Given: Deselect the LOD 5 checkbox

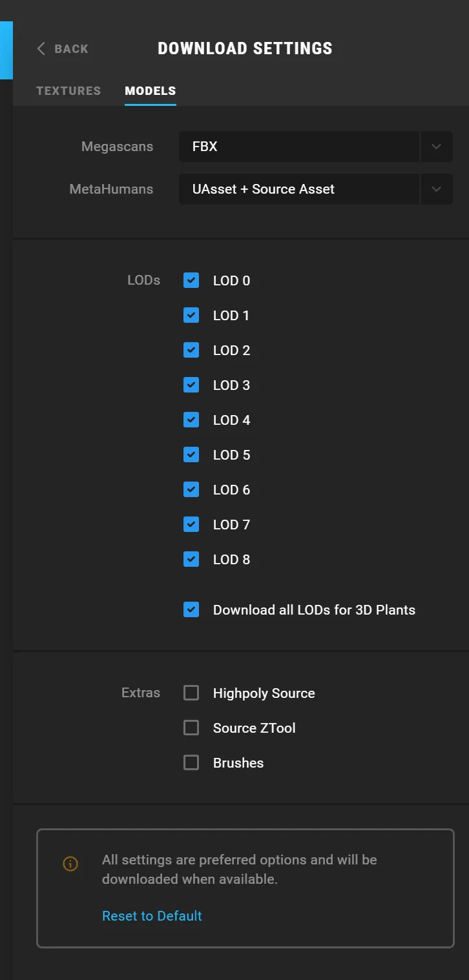Looking at the screenshot, I should 191,454.
